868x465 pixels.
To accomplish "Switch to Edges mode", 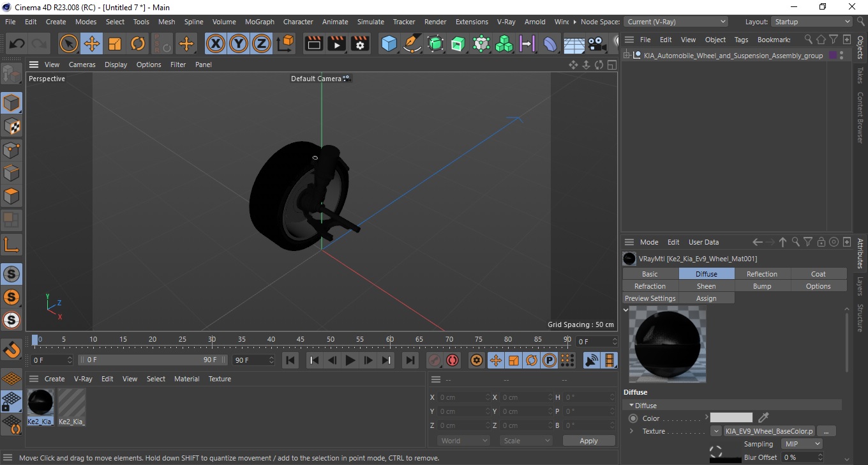I will coord(11,173).
